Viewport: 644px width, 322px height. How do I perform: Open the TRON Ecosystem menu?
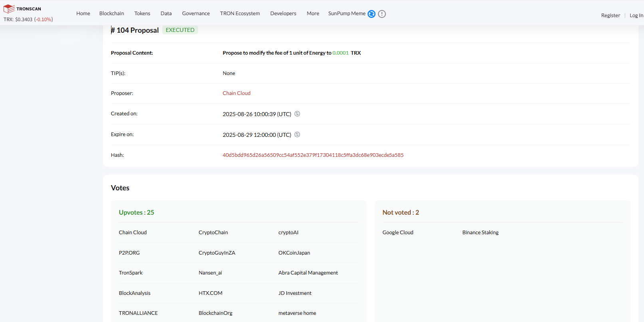240,14
